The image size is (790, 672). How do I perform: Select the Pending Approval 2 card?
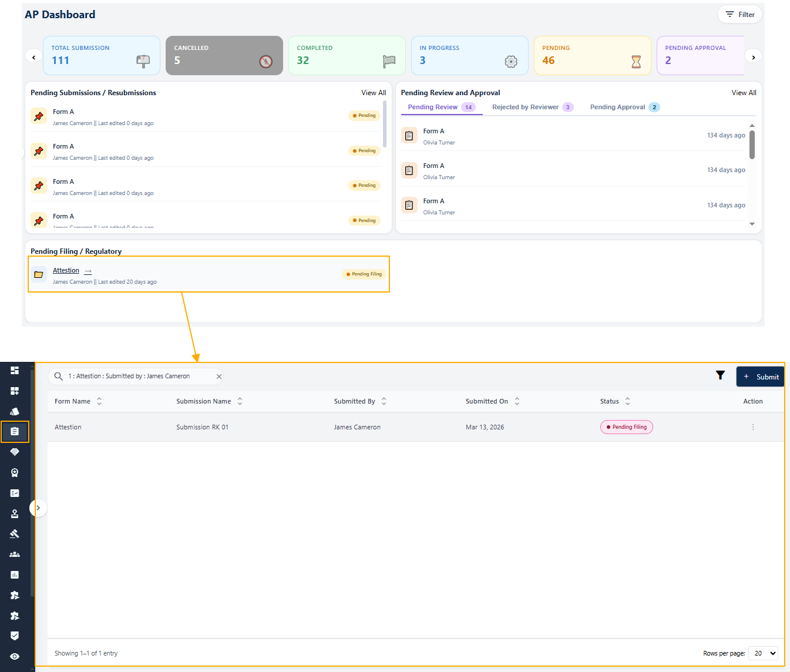(701, 56)
